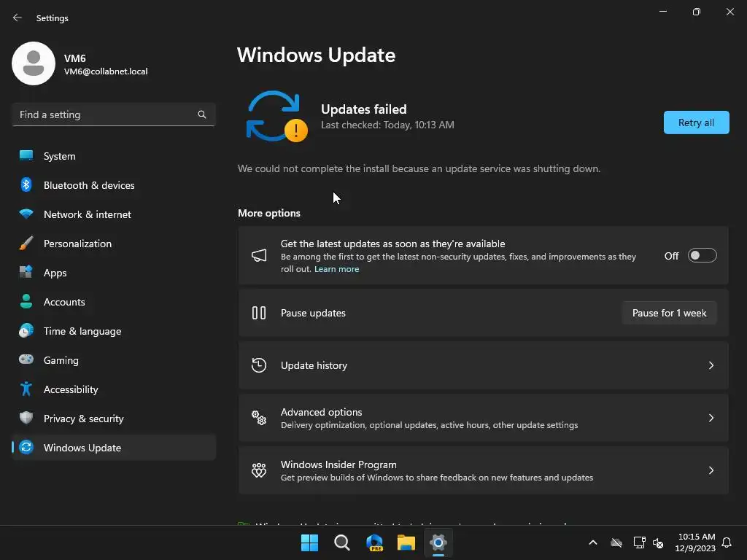The image size is (747, 560).
Task: Select Accessibility label in sidebar
Action: (71, 389)
